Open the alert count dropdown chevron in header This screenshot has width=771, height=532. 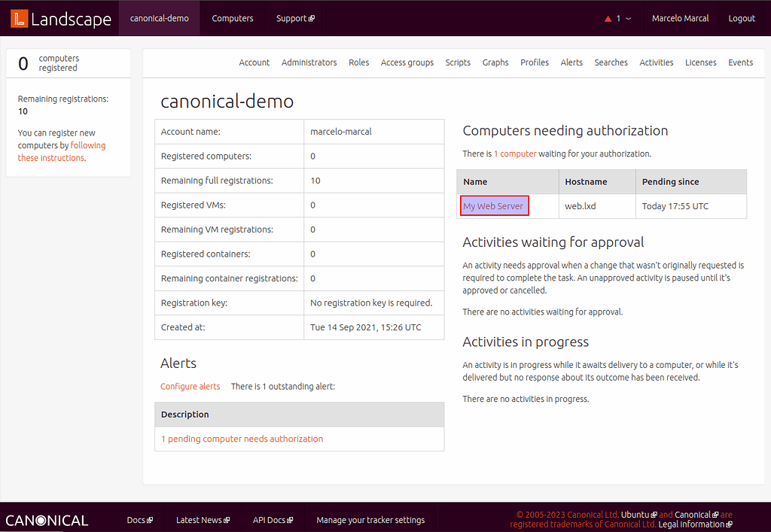point(628,19)
